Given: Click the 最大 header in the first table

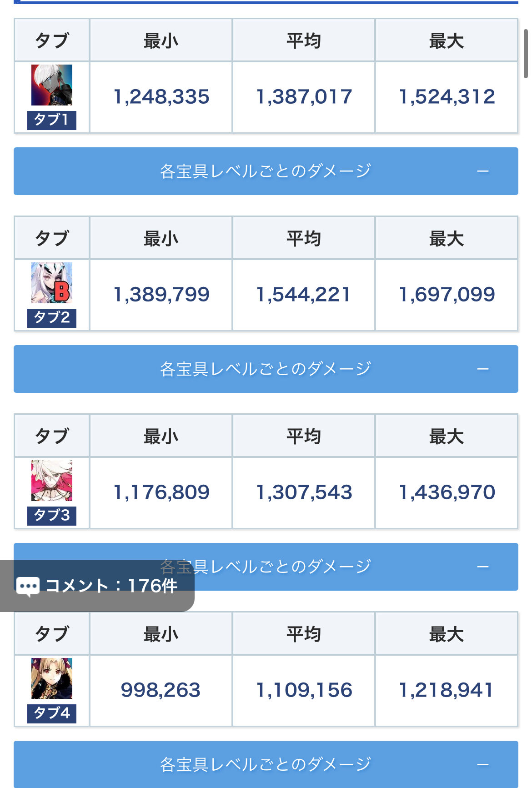Looking at the screenshot, I should pyautogui.click(x=447, y=41).
